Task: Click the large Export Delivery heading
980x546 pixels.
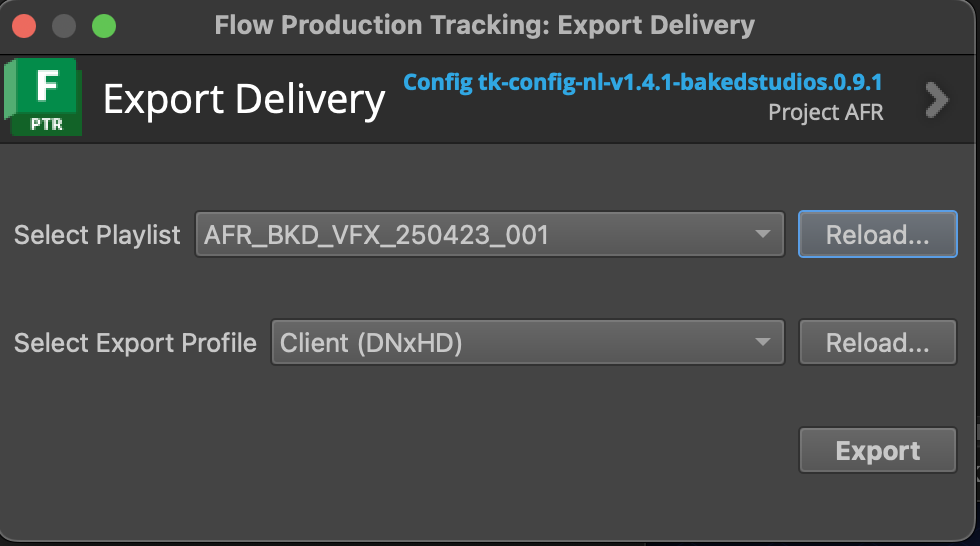Action: coord(244,100)
